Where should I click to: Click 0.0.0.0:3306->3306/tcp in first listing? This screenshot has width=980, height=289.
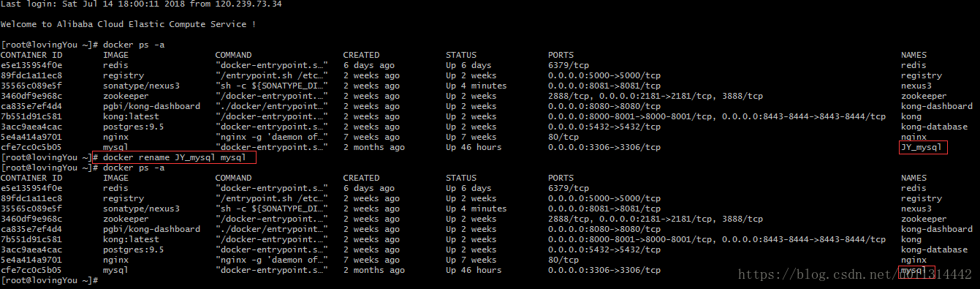click(x=604, y=148)
